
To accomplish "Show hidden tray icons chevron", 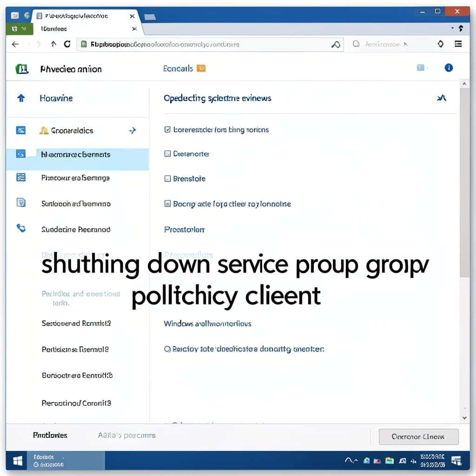I will coord(351,461).
